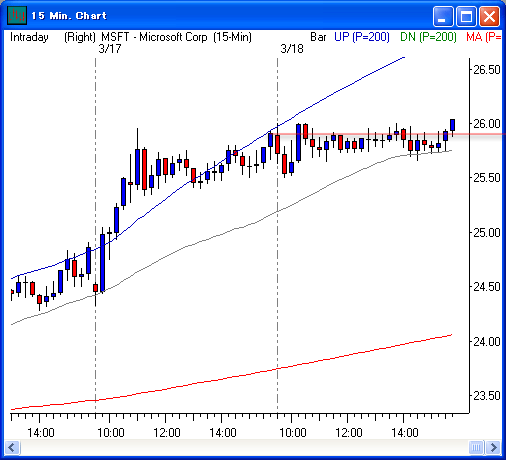Click the 26.00 price axis label
506x460 pixels.
coord(487,124)
